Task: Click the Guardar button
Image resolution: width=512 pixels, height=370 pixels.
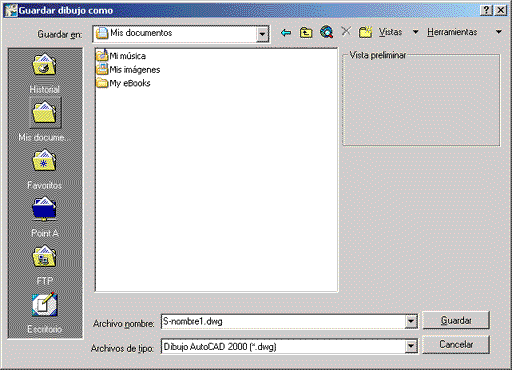Action: point(456,320)
